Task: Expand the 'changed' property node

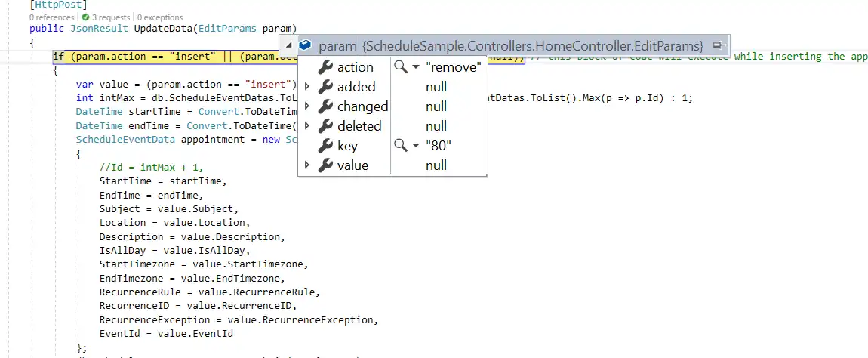Action: click(307, 106)
